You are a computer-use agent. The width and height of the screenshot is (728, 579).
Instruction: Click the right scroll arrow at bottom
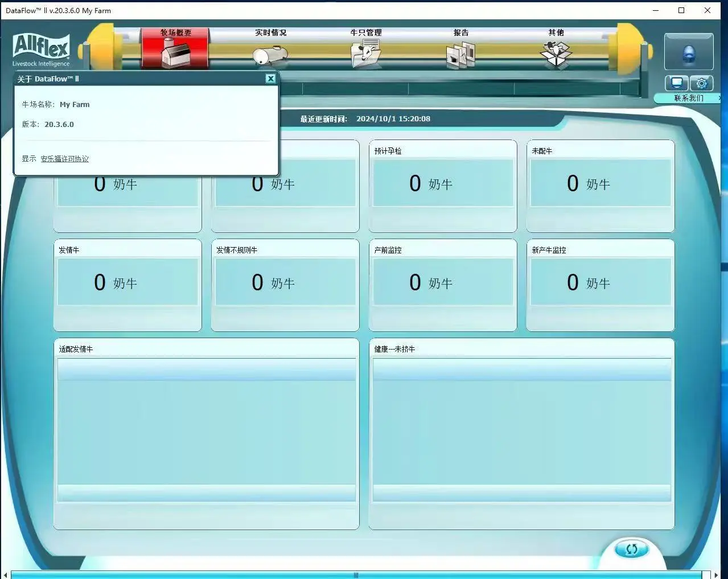[x=716, y=575]
